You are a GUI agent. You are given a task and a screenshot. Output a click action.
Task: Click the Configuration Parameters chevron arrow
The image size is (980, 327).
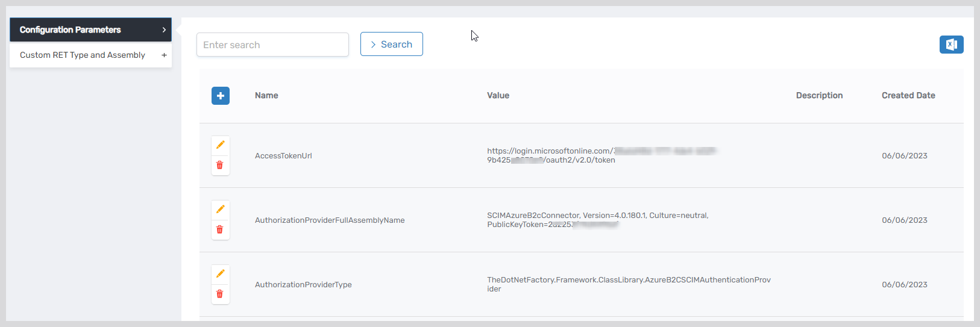click(x=164, y=30)
